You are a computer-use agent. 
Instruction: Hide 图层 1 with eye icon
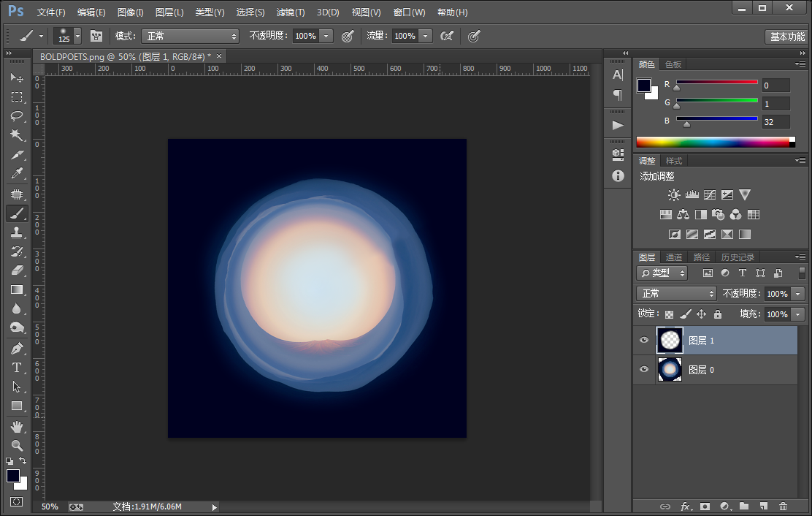[x=644, y=340]
